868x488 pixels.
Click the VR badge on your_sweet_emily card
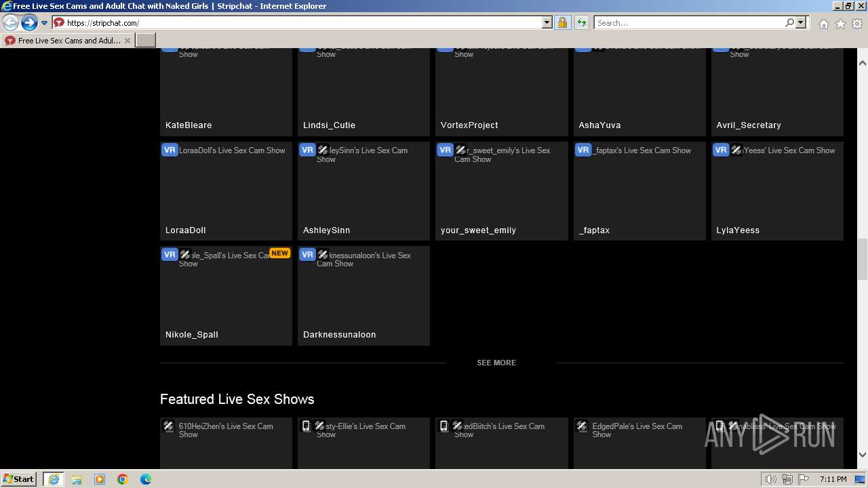click(x=445, y=150)
